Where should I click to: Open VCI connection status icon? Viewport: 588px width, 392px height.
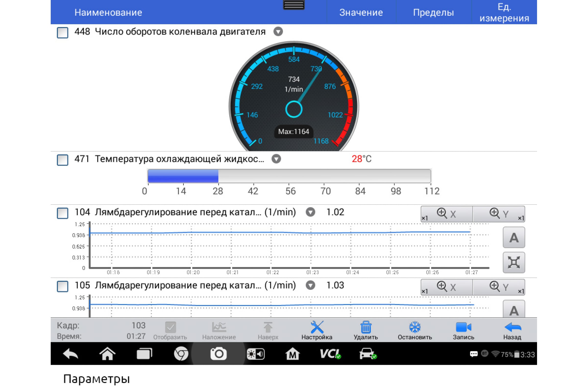coord(330,354)
